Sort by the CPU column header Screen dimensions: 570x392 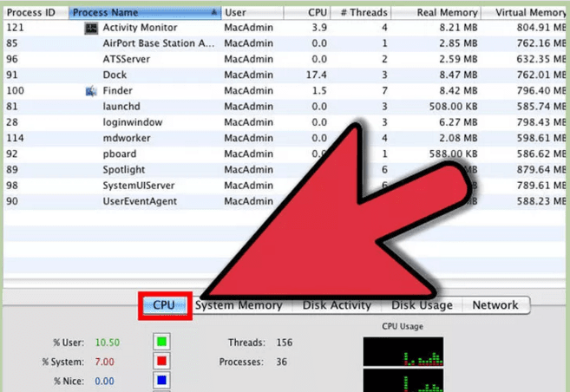click(307, 13)
